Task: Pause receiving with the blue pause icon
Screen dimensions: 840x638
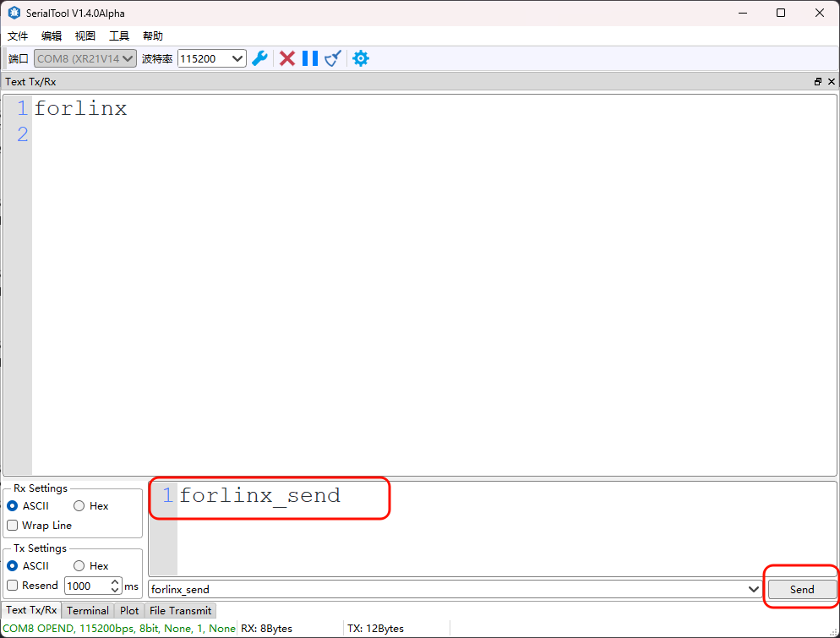Action: click(310, 58)
